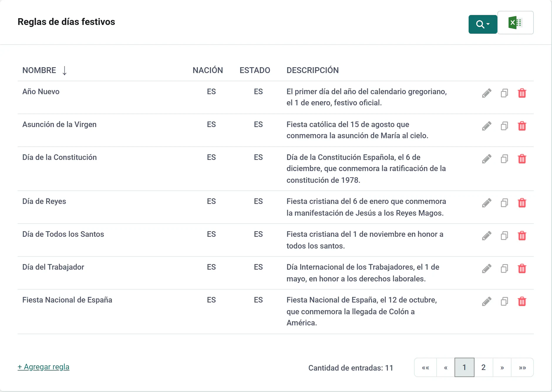This screenshot has height=392, width=552.
Task: Delete the Día de Reyes rule
Action: coord(522,203)
